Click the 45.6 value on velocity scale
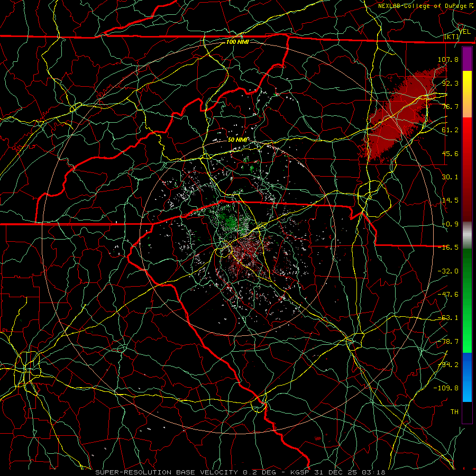 [x=450, y=153]
